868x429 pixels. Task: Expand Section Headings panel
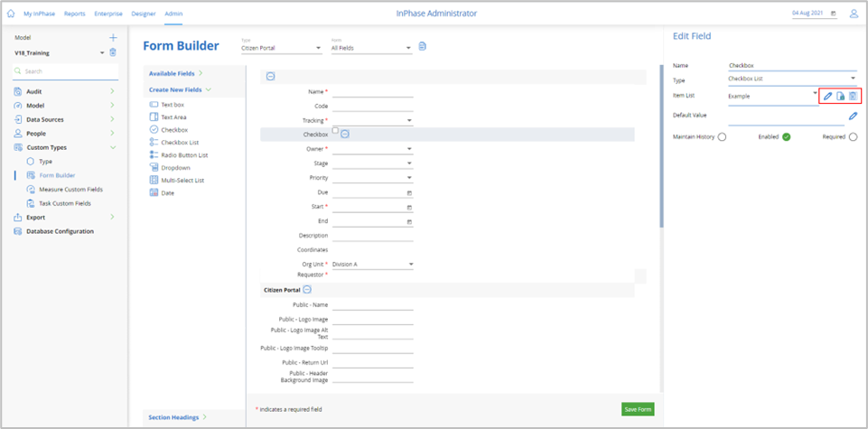[x=177, y=417]
